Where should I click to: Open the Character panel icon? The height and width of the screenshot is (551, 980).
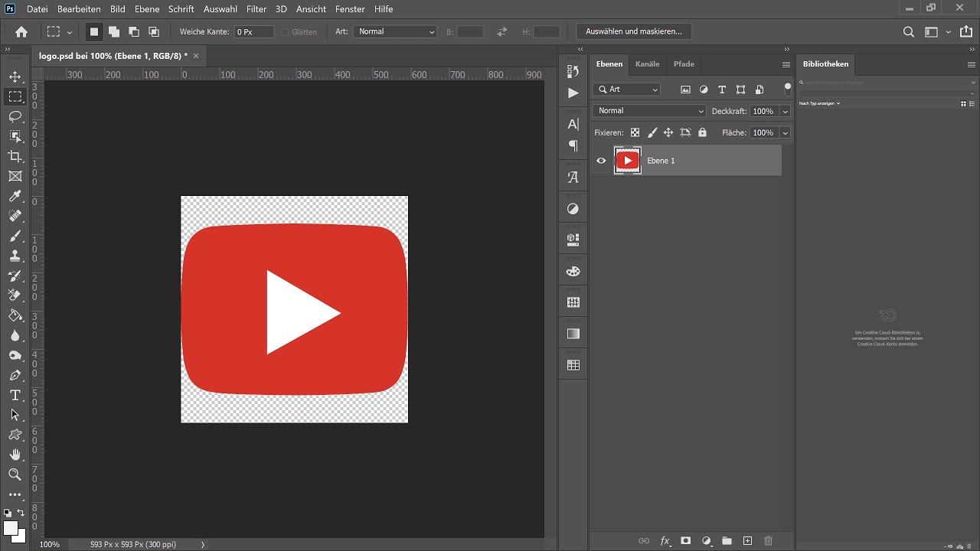[x=573, y=124]
